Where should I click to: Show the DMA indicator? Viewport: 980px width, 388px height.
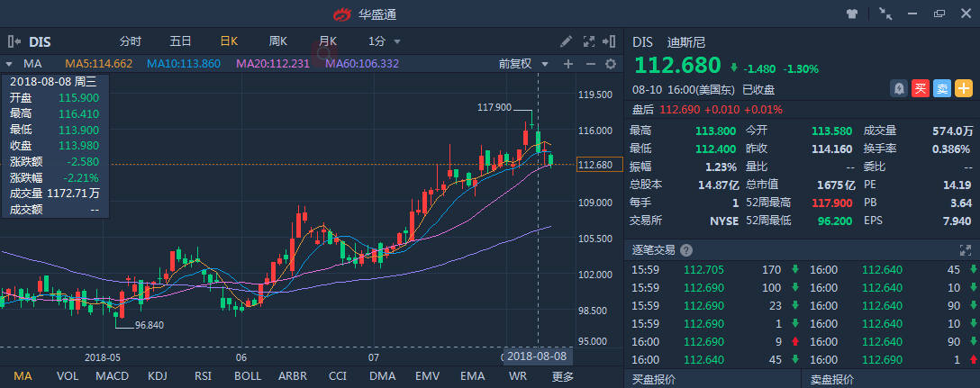tap(382, 376)
